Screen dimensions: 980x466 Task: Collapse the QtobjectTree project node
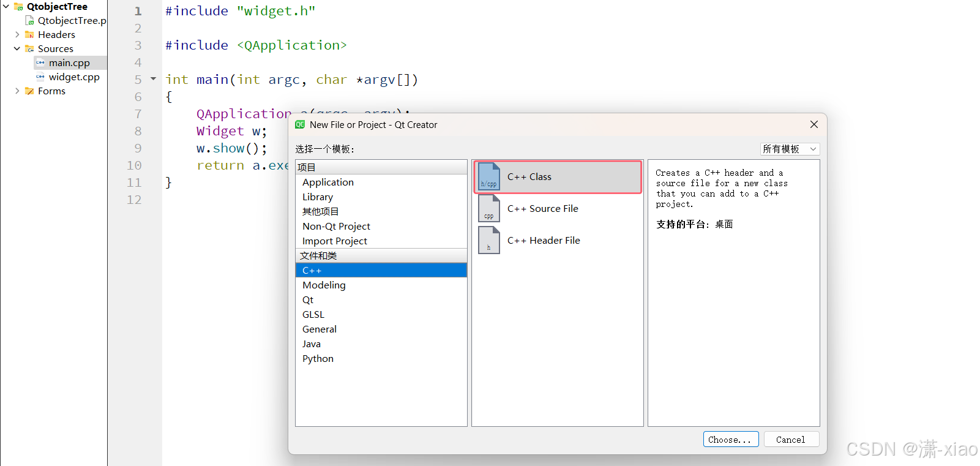6,7
